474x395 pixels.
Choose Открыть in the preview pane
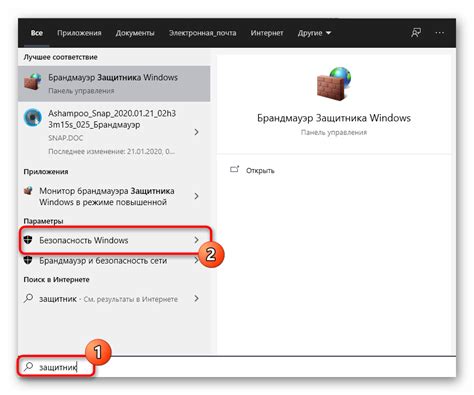pyautogui.click(x=260, y=171)
